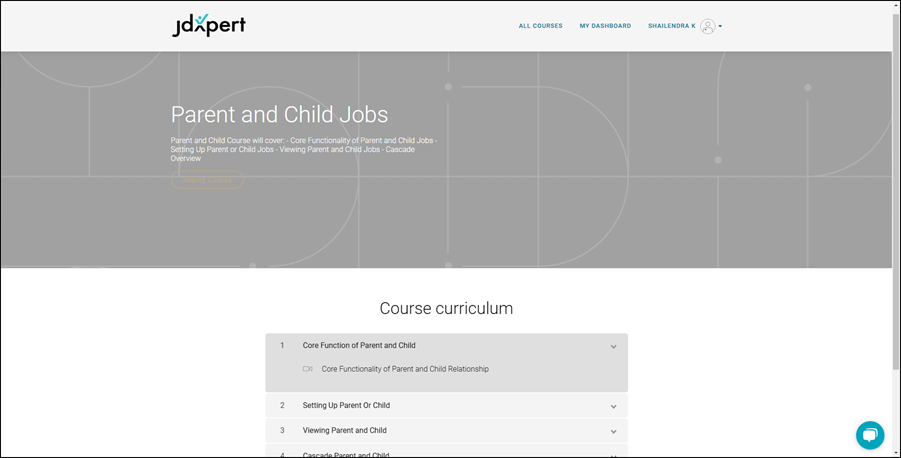Open the Shailendra K account dropdown arrow
Viewport: 901px width, 458px height.
tap(720, 27)
